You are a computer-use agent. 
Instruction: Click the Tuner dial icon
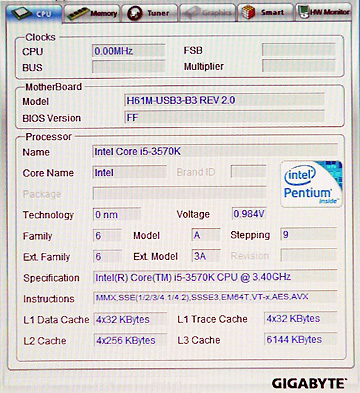pos(135,14)
